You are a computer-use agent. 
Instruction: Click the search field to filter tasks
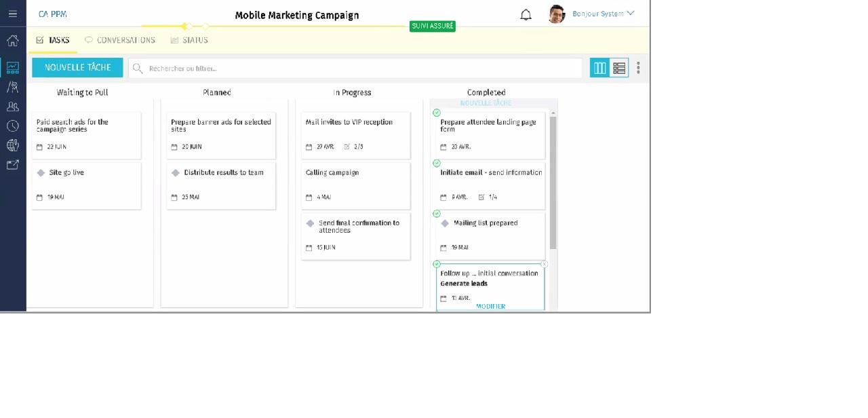(x=353, y=68)
